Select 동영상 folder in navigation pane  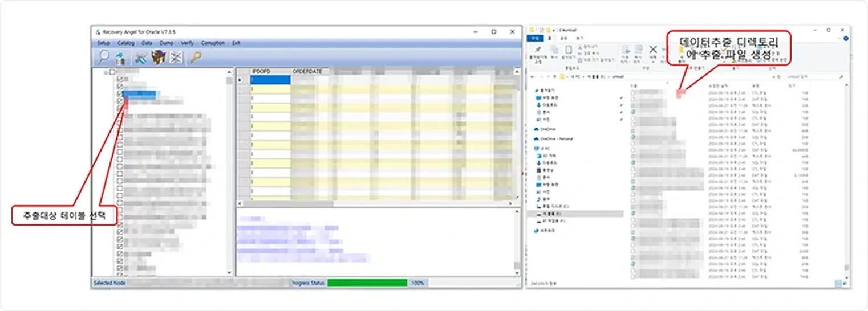(x=545, y=170)
